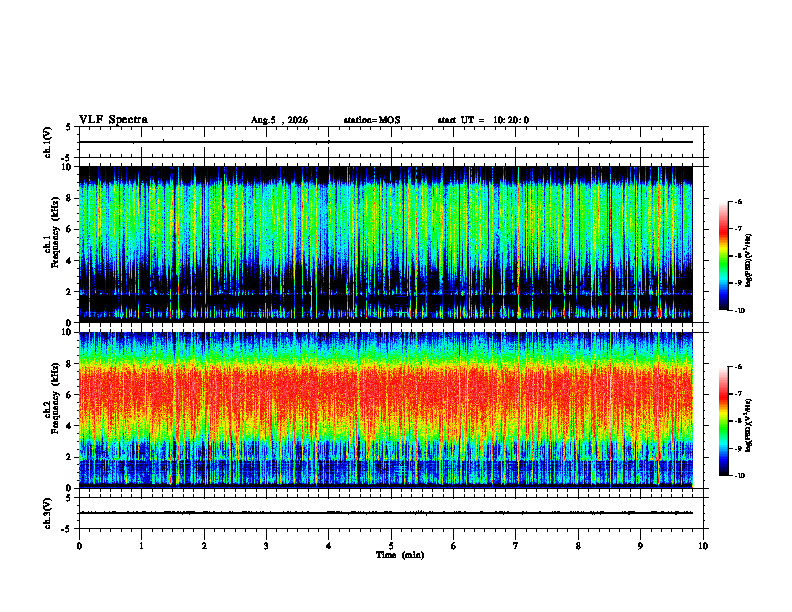Click the ch.2 frequency tick label "2"

coord(71,457)
